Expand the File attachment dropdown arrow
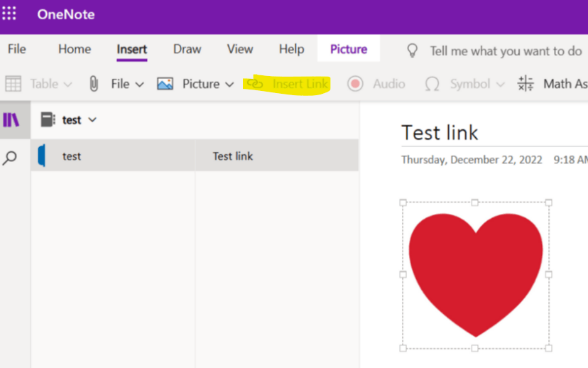Viewport: 588px width, 368px height. (139, 85)
